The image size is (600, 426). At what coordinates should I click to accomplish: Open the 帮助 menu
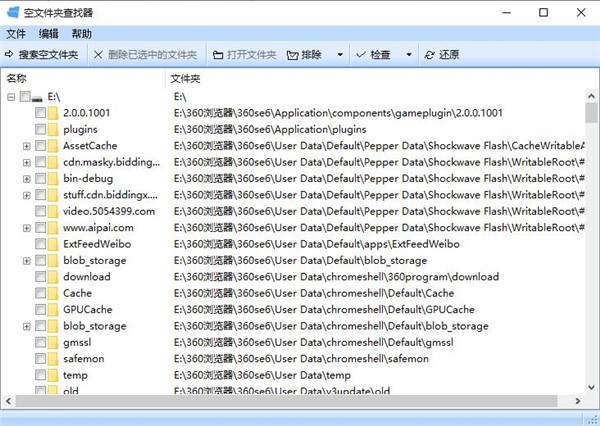[x=82, y=34]
